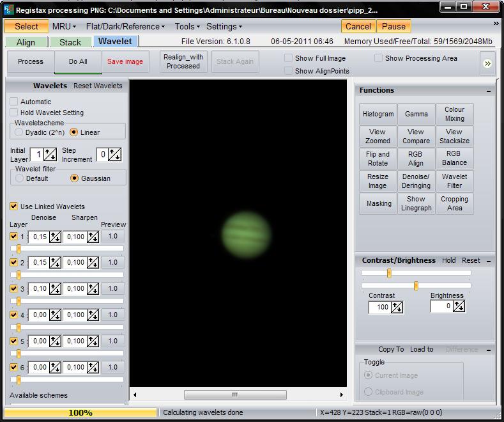Select the Default wavelet filter radio
504x422 pixels.
[19, 178]
